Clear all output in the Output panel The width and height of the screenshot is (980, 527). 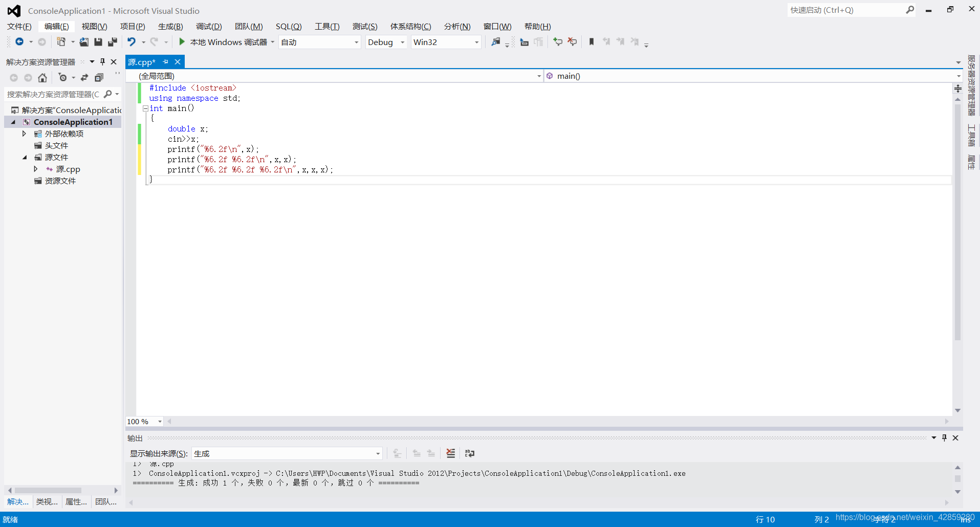450,453
